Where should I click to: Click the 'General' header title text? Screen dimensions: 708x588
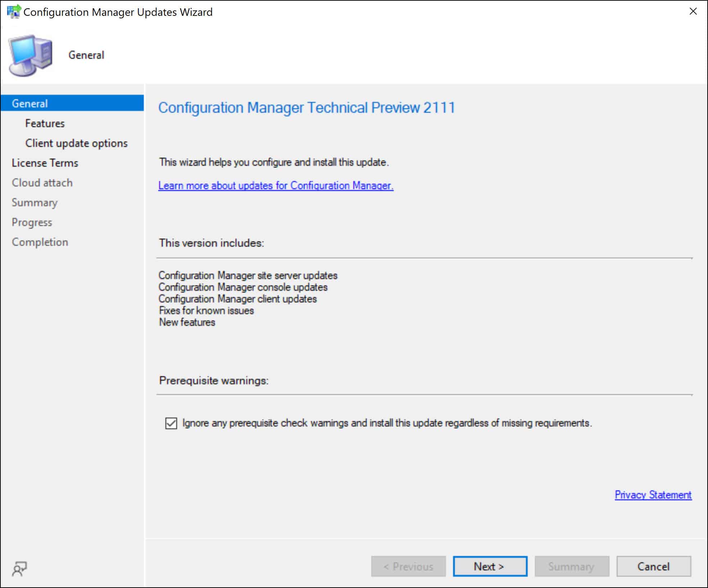click(x=86, y=55)
